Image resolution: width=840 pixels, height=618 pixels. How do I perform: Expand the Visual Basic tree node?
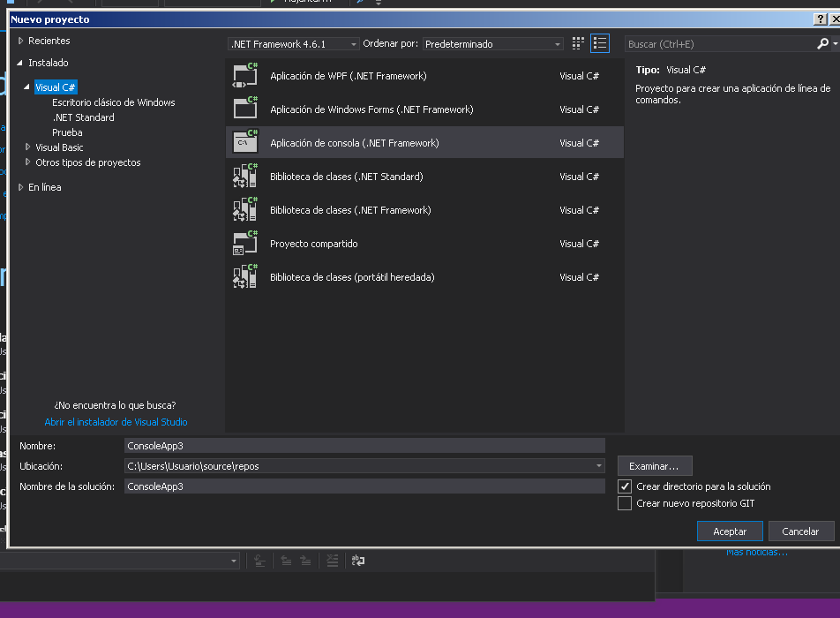28,147
